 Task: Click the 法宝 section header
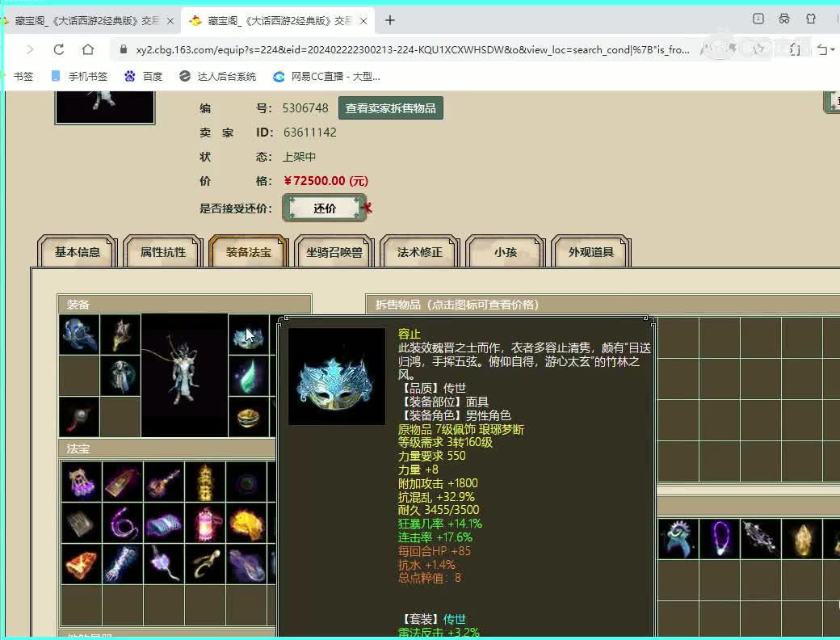click(x=166, y=448)
